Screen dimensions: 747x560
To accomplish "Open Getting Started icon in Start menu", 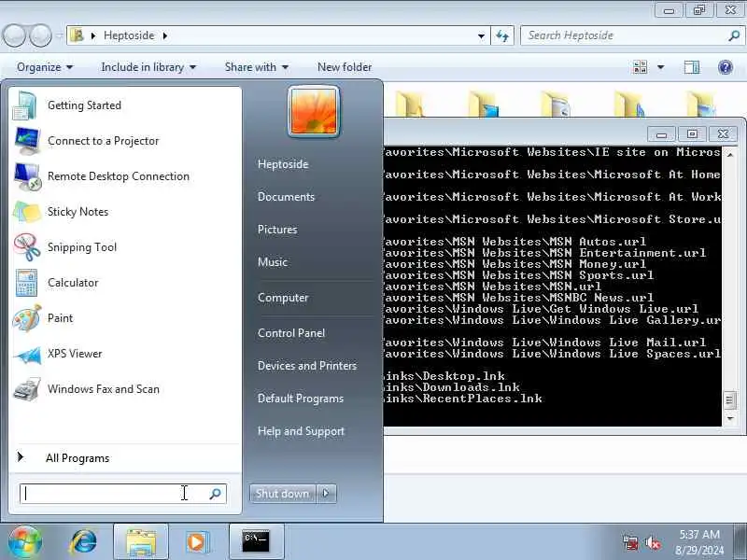I will tap(25, 105).
